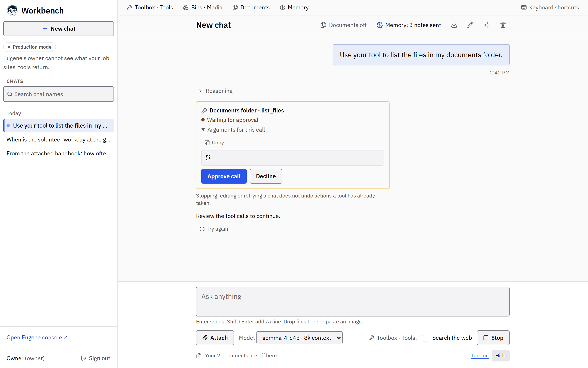The width and height of the screenshot is (588, 368).
Task: Click the Memory brain icon in header
Action: pos(380,25)
